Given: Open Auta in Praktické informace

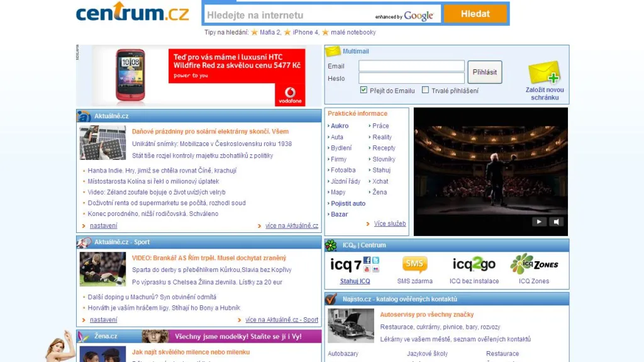Looking at the screenshot, I should (337, 137).
